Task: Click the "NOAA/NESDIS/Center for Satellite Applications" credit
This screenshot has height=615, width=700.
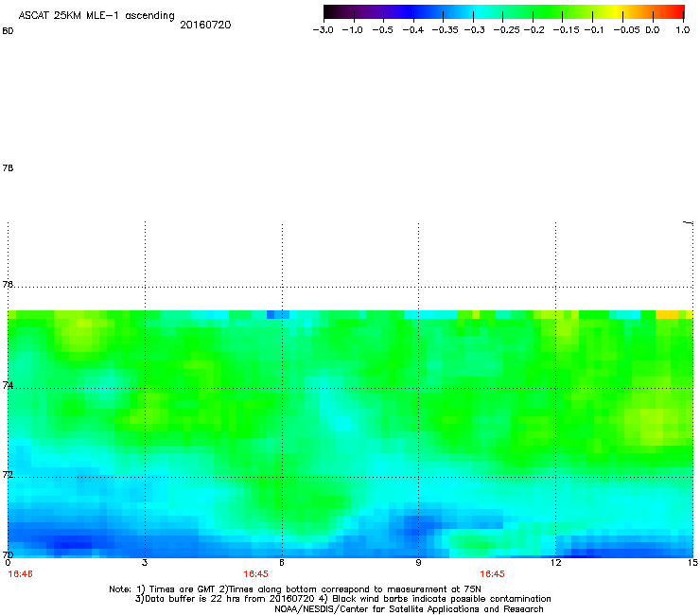Action: tap(409, 609)
